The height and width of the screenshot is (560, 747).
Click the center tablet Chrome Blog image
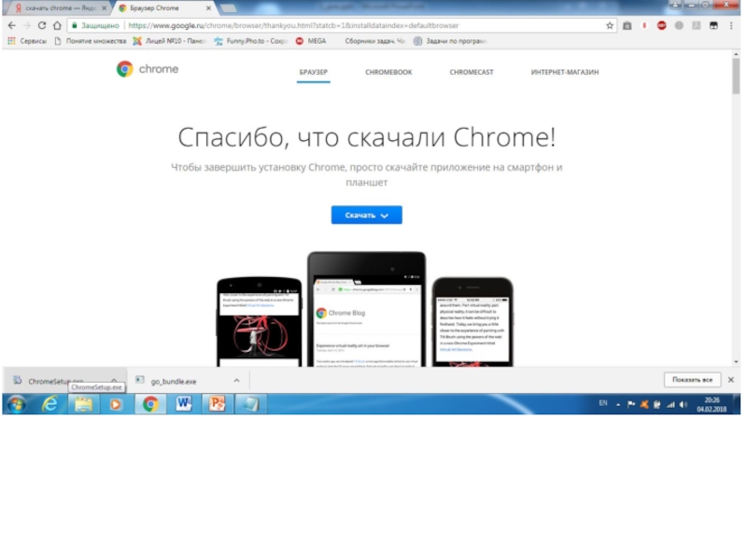click(x=366, y=310)
